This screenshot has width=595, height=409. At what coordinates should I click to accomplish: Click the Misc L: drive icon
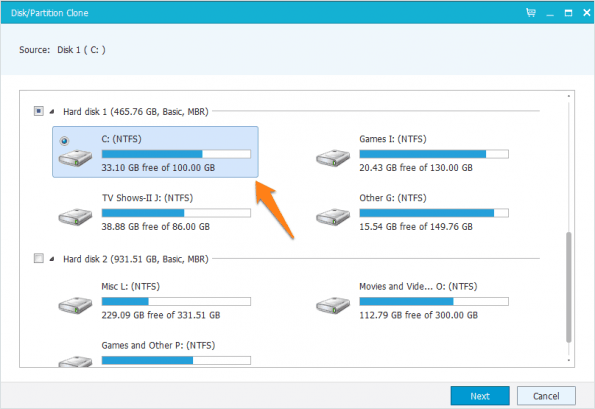coord(75,305)
